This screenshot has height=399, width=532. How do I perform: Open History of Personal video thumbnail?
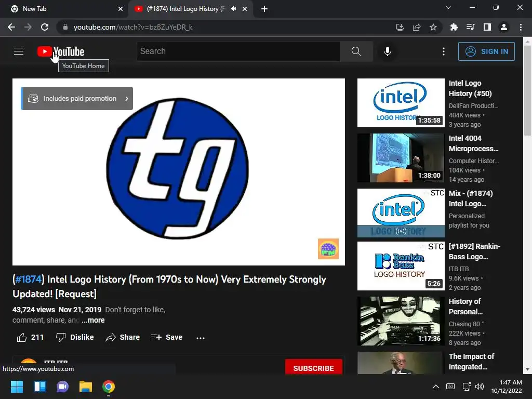pos(401,321)
